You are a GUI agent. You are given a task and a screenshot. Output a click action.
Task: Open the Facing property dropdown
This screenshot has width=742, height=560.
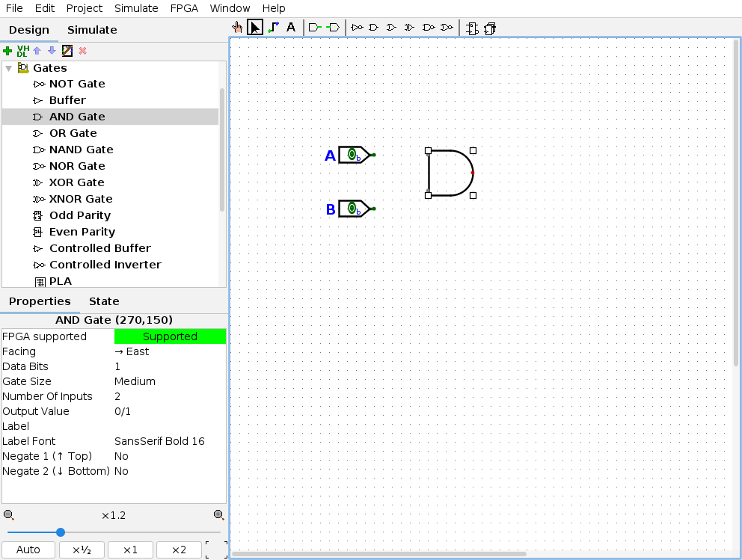pos(169,351)
